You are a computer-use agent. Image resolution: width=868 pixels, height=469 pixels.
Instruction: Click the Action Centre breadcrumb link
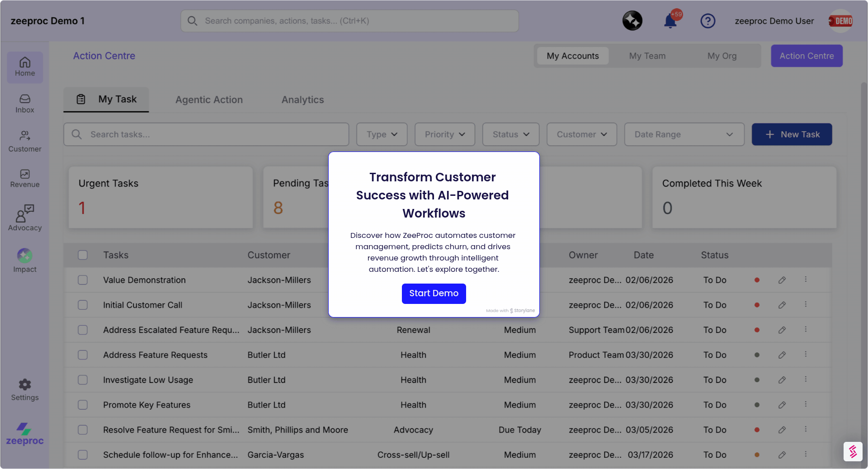(x=104, y=56)
